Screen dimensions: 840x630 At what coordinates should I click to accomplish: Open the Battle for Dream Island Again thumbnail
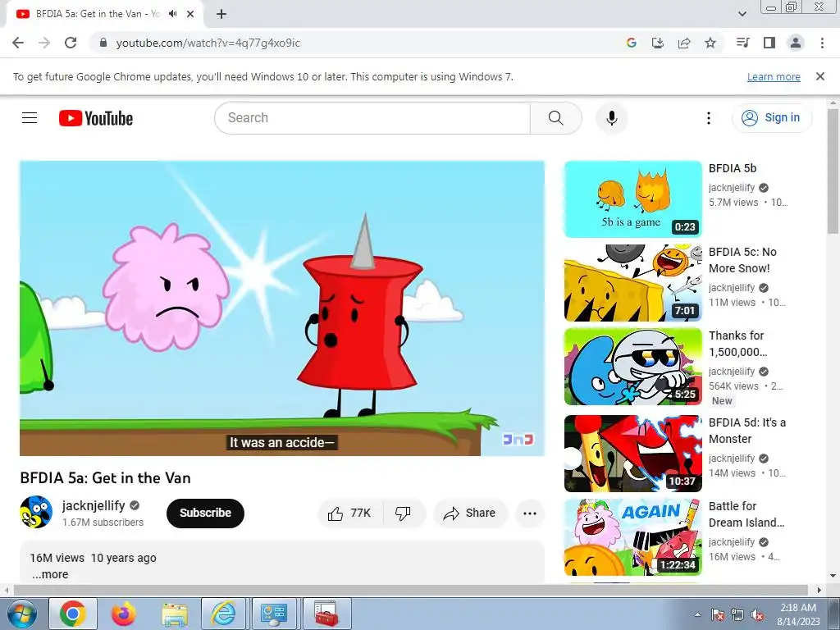tap(632, 536)
